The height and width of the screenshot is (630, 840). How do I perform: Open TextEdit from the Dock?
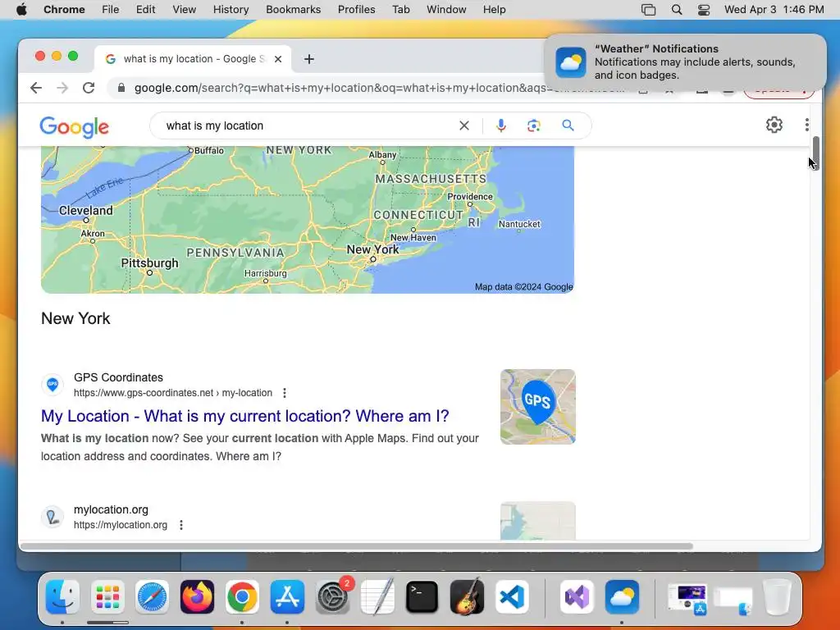coord(377,597)
